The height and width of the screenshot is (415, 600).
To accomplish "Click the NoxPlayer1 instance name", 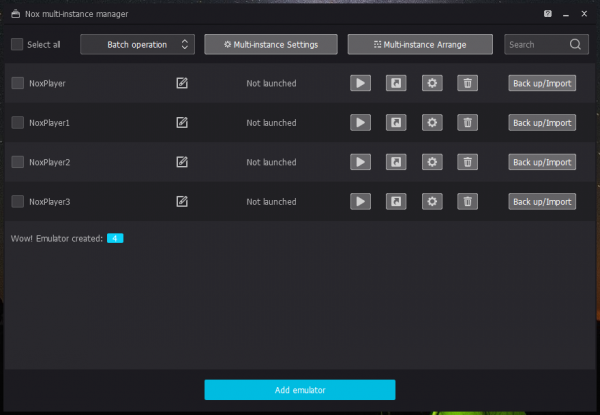I will [x=49, y=123].
